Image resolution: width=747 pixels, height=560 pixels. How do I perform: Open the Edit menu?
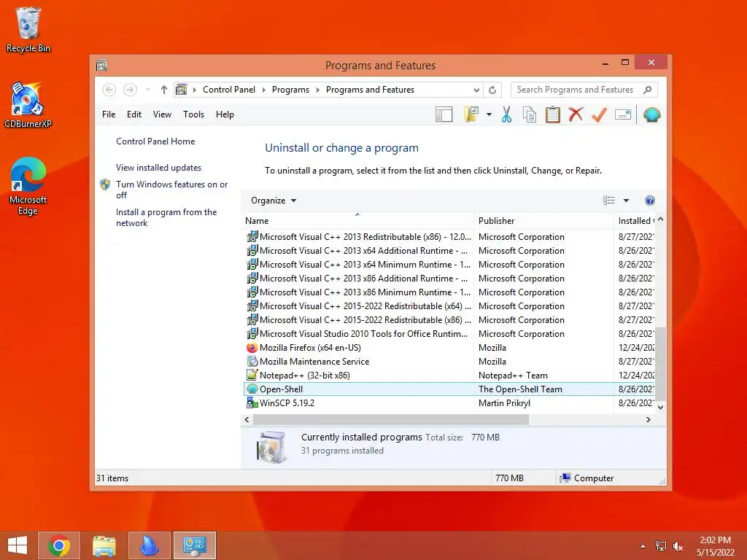[134, 114]
